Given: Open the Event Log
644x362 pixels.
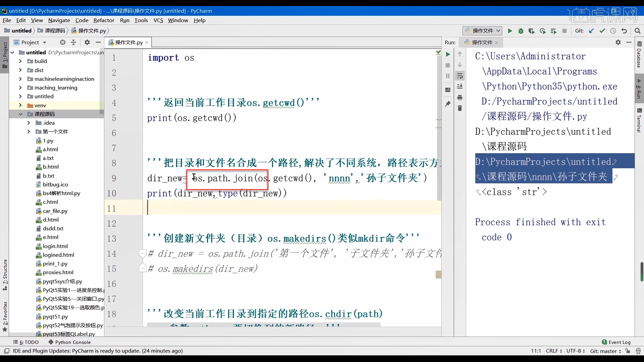Looking at the screenshot, I should [x=619, y=342].
